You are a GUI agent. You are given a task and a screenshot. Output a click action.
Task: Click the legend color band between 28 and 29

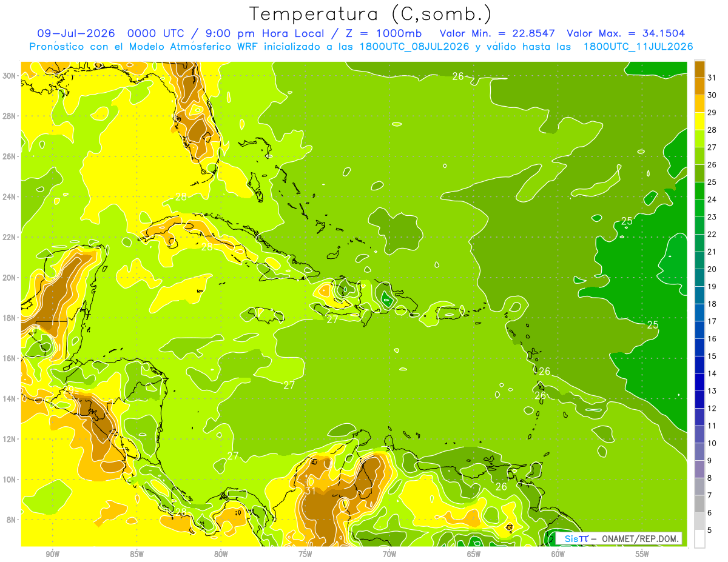tap(699, 121)
